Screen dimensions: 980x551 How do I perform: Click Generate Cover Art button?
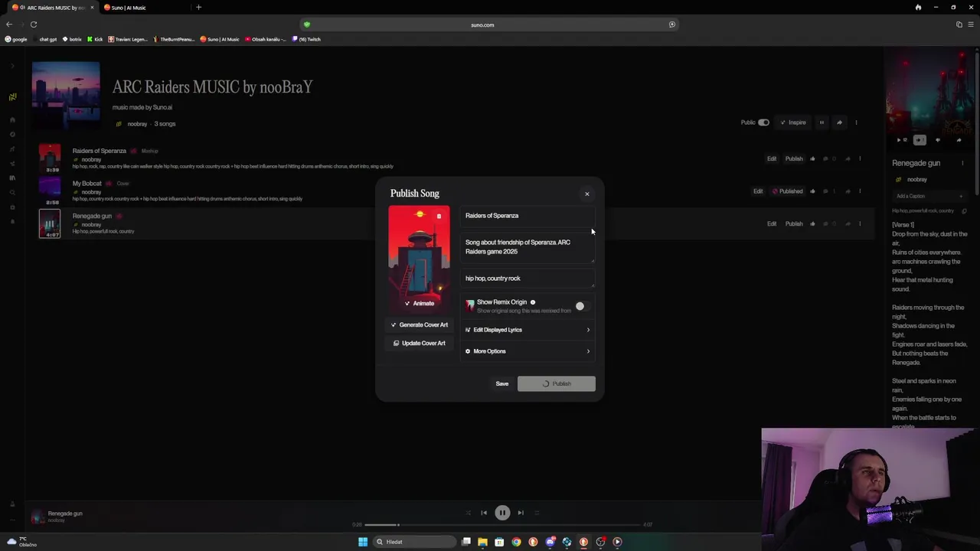point(419,325)
